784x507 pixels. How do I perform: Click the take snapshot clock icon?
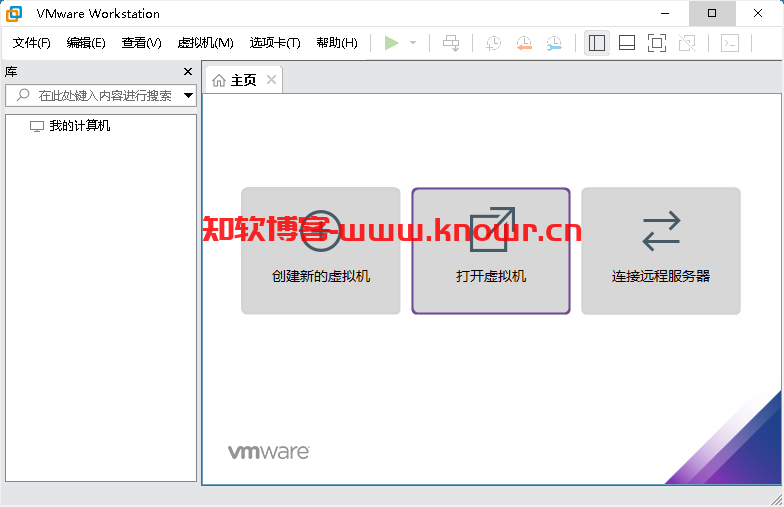[493, 43]
